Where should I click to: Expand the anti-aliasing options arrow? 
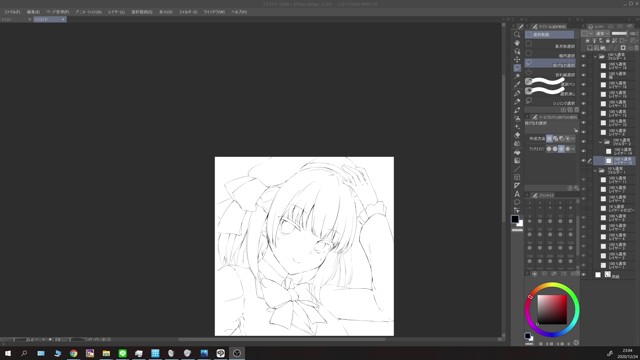pos(573,149)
